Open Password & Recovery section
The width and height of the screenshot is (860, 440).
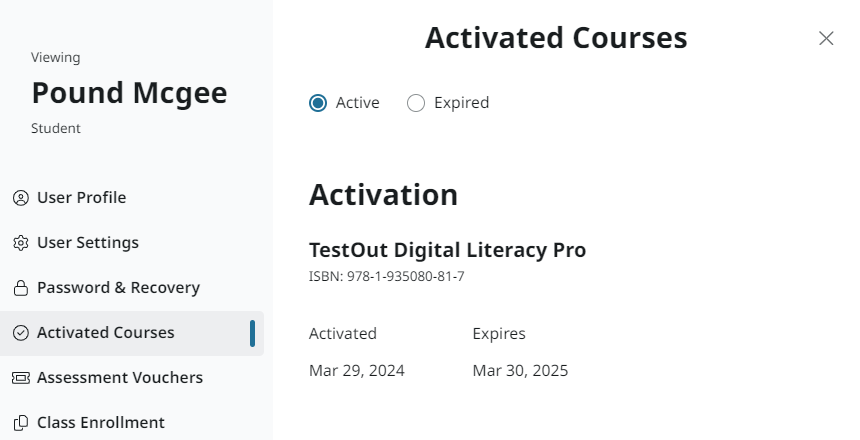point(118,288)
